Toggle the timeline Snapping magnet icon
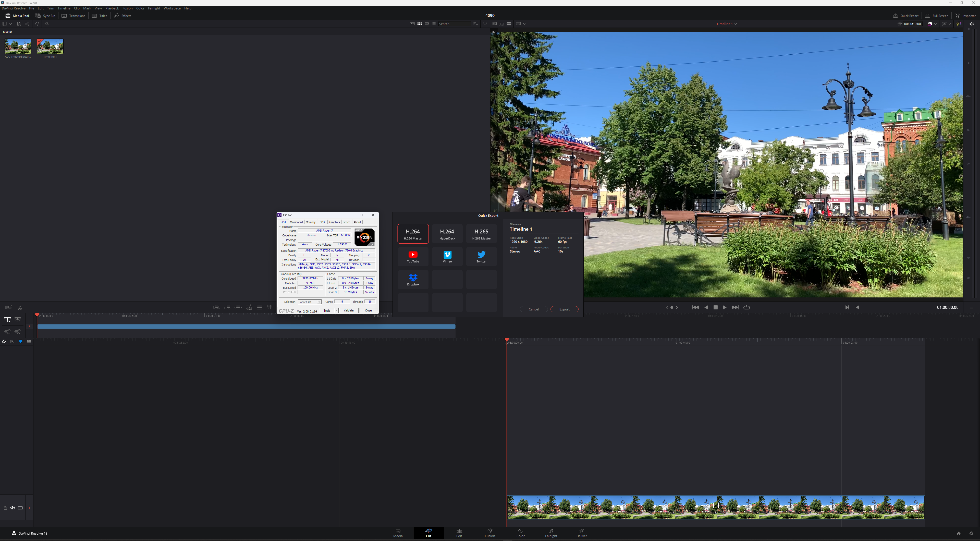This screenshot has width=980, height=541. [x=4, y=341]
